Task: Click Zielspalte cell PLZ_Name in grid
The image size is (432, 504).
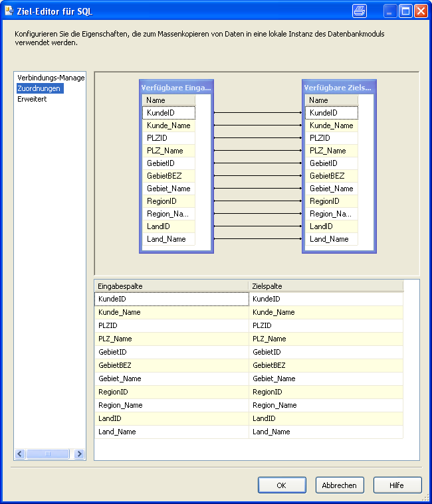Action: point(326,339)
